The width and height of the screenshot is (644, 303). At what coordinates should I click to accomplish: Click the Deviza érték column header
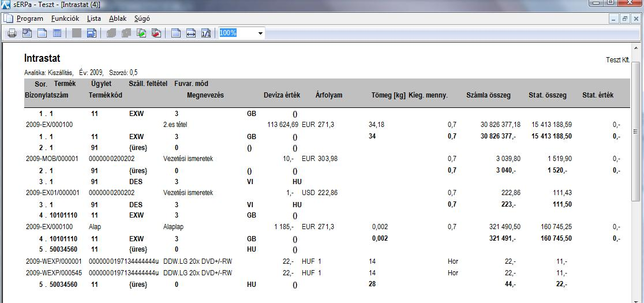[x=282, y=95]
